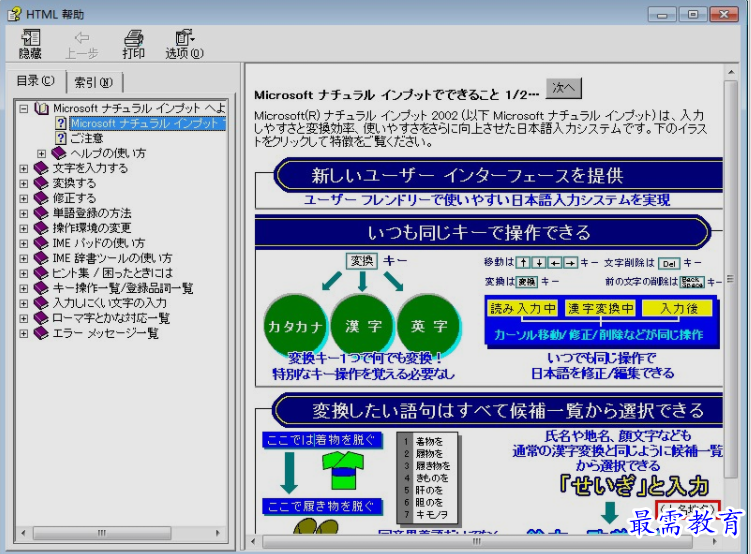The height and width of the screenshot is (554, 751).
Task: Click the question-mark icon beside ご注意
Action: point(60,138)
